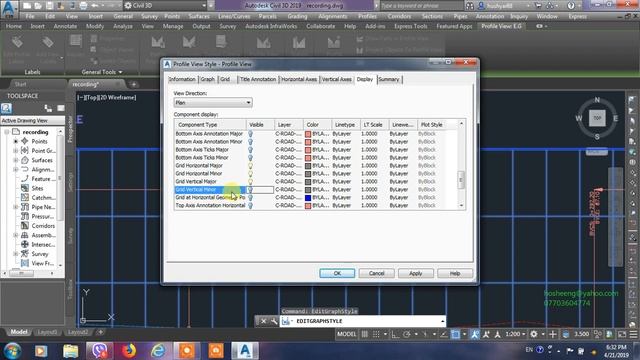Viewport: 640px width, 360px height.
Task: Click MODEL space button in status bar
Action: (346, 334)
